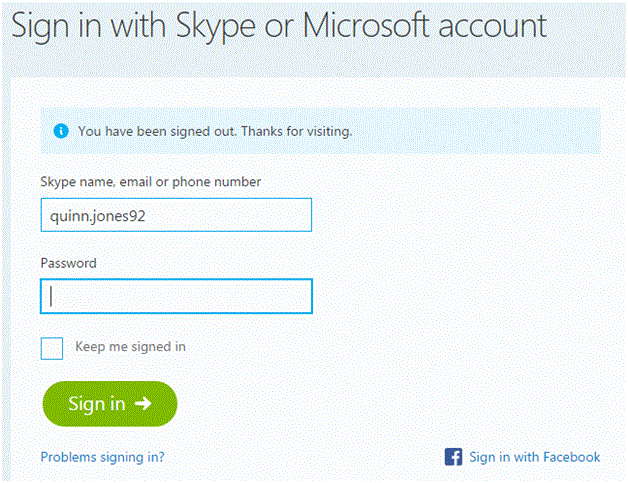628x483 pixels.
Task: Click the 'Skype name, email or phone number' label
Action: click(x=151, y=182)
